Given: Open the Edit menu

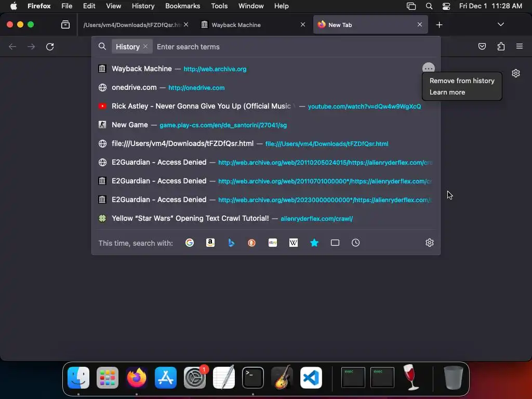Looking at the screenshot, I should pos(89,6).
